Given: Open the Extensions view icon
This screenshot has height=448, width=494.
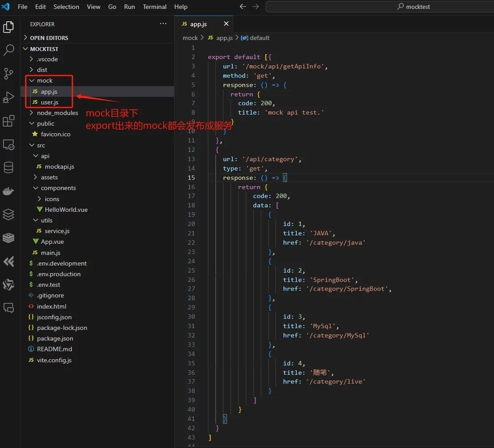Looking at the screenshot, I should [8, 121].
